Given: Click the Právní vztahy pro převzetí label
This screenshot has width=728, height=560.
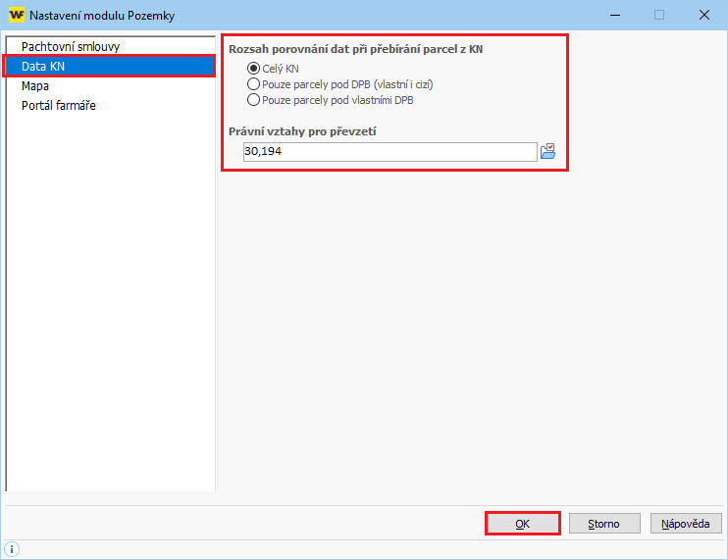Looking at the screenshot, I should [302, 130].
